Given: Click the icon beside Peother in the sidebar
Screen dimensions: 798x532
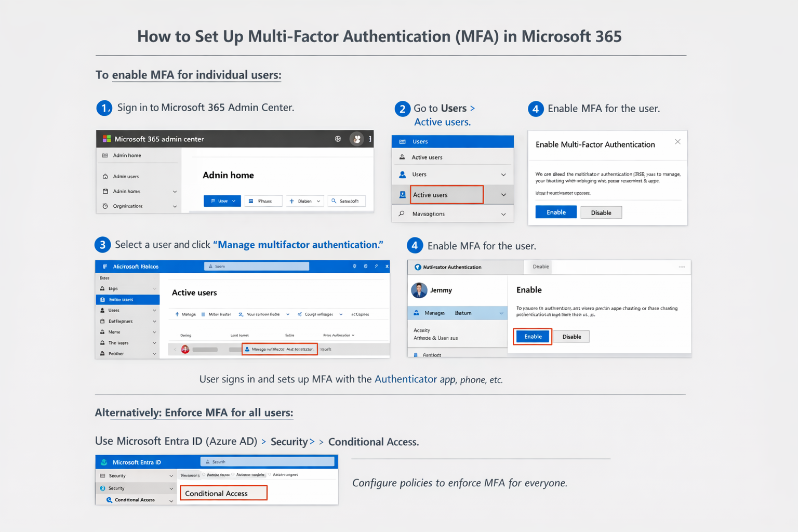Looking at the screenshot, I should pos(102,353).
